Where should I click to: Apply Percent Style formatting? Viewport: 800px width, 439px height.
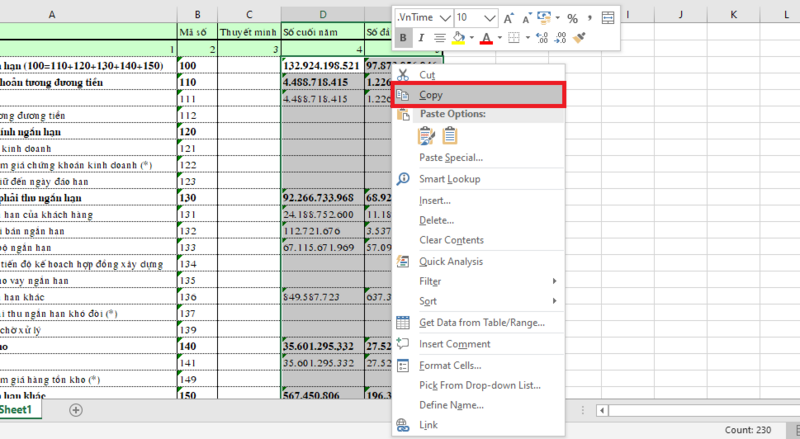click(x=572, y=18)
